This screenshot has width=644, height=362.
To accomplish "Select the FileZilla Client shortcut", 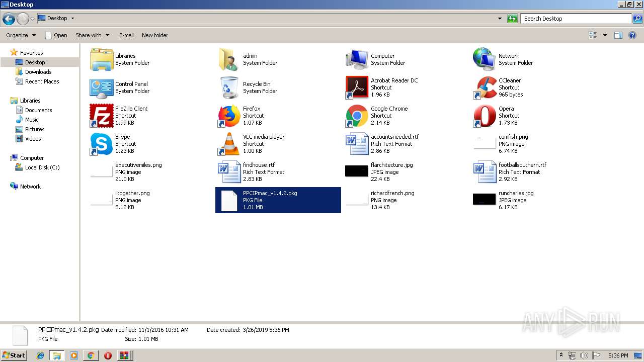I will [102, 116].
